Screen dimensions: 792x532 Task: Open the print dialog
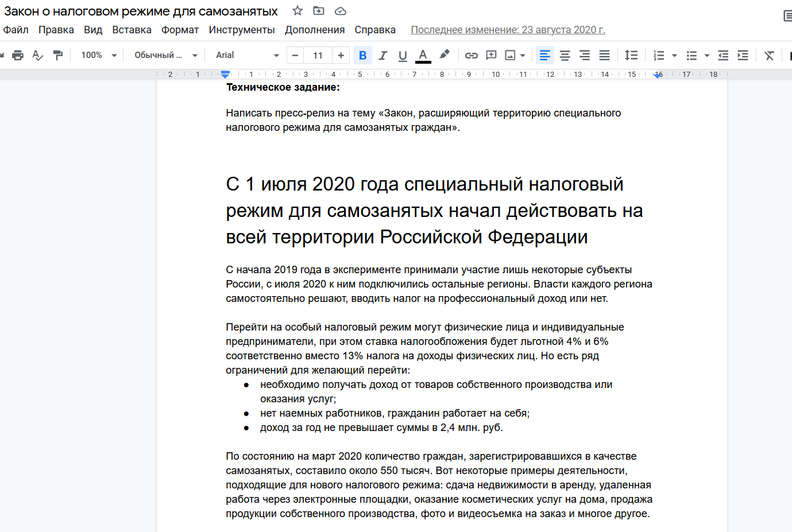point(17,55)
